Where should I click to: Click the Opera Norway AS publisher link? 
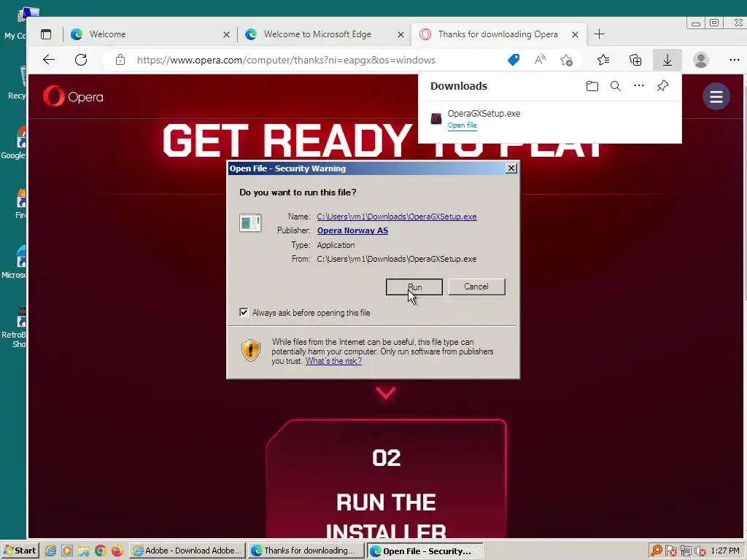click(x=352, y=230)
